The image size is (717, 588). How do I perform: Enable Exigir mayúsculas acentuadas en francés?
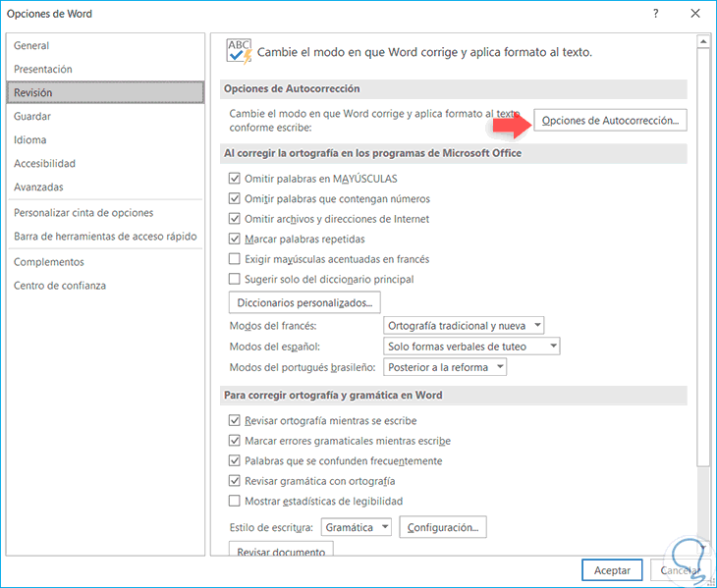click(x=234, y=259)
